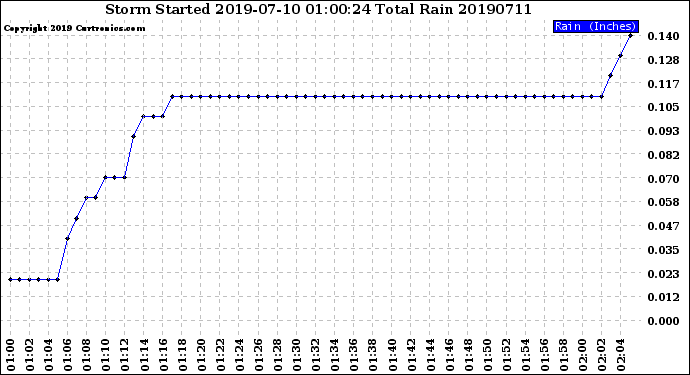Viewport: 690px width, 375px height.
Task: Click the 01:54 x-axis time label
Action: coord(525,355)
